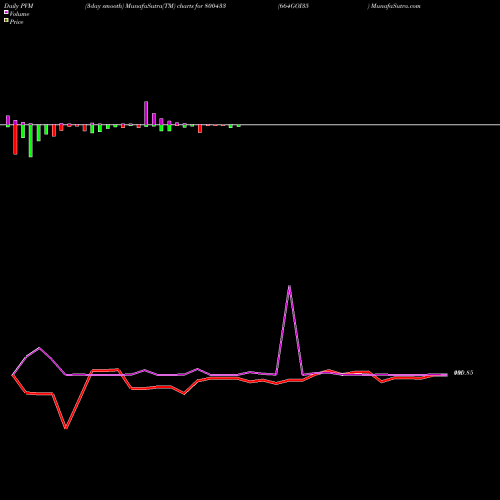
Task: Click the tallest magenta bar in the histogram
Action: coord(146,113)
